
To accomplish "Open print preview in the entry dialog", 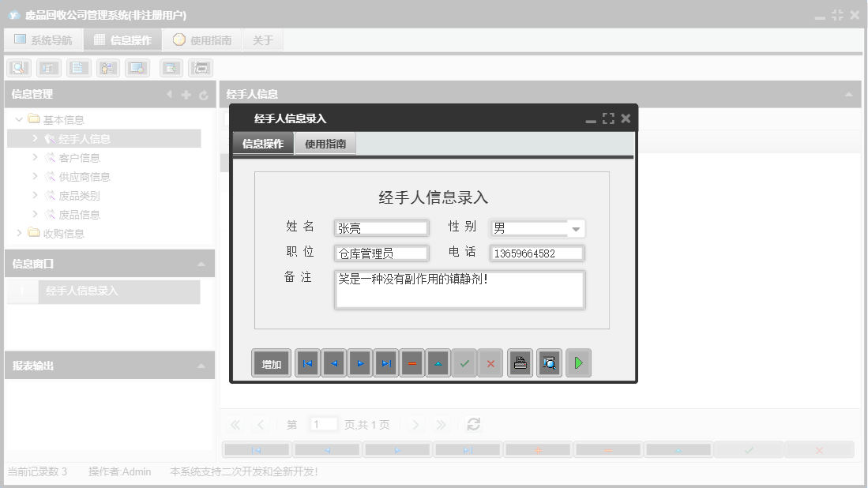I will tap(549, 362).
